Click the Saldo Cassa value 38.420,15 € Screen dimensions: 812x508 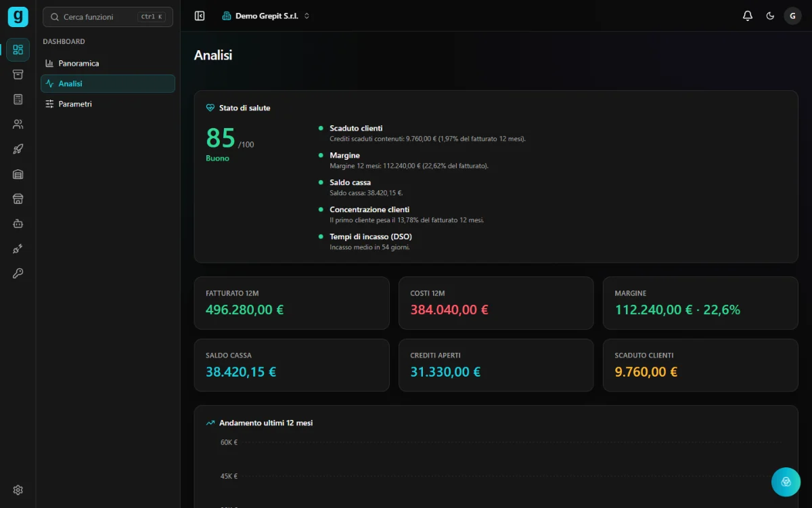(x=241, y=372)
